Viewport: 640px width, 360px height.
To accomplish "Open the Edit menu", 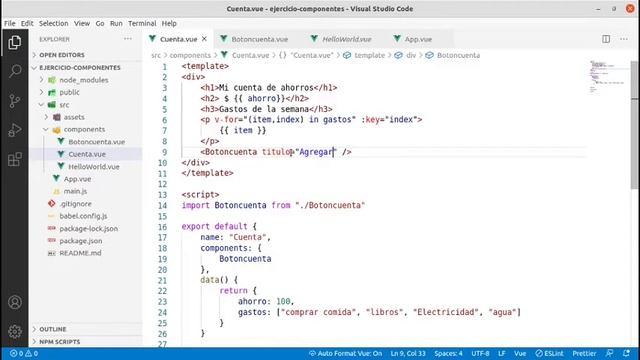I will [27, 23].
